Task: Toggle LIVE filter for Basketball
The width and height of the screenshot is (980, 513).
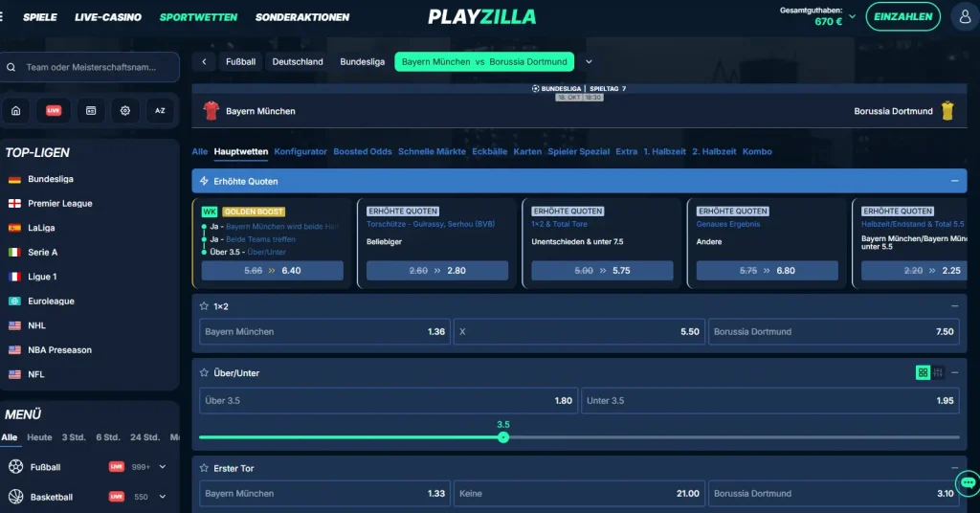Action: (x=116, y=497)
